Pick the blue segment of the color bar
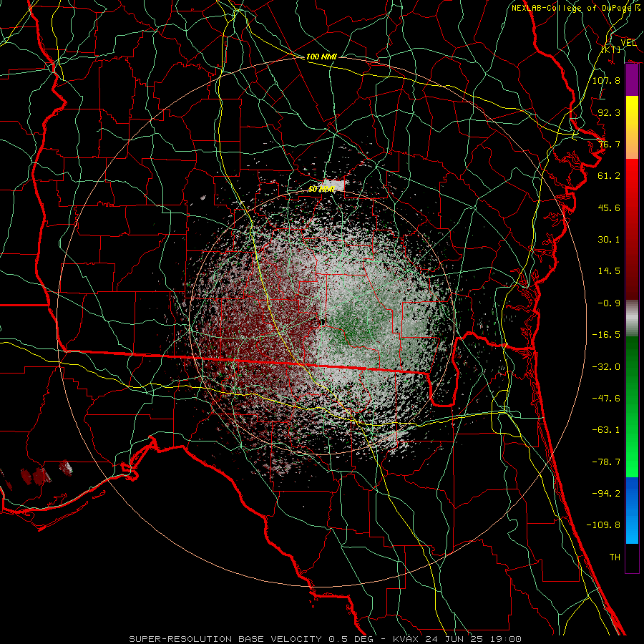644x644 pixels. pos(632,510)
